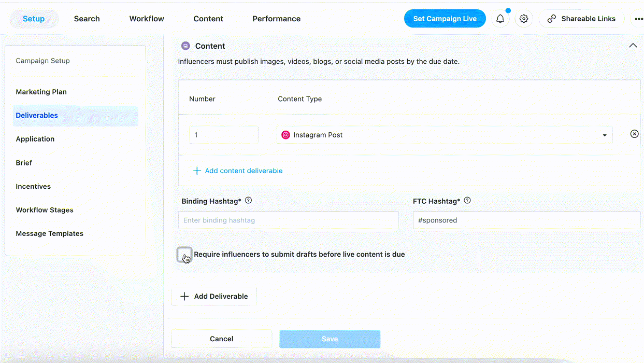Click the FTC Hashtag help icon

(468, 201)
